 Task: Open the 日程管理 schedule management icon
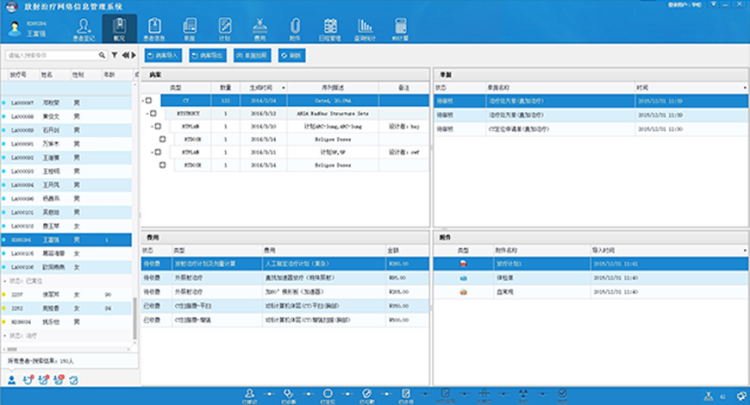(x=329, y=27)
